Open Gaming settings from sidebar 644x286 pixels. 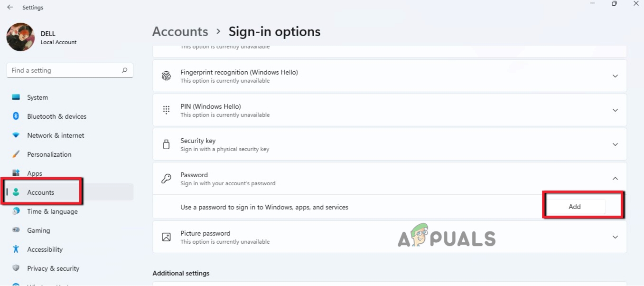38,230
